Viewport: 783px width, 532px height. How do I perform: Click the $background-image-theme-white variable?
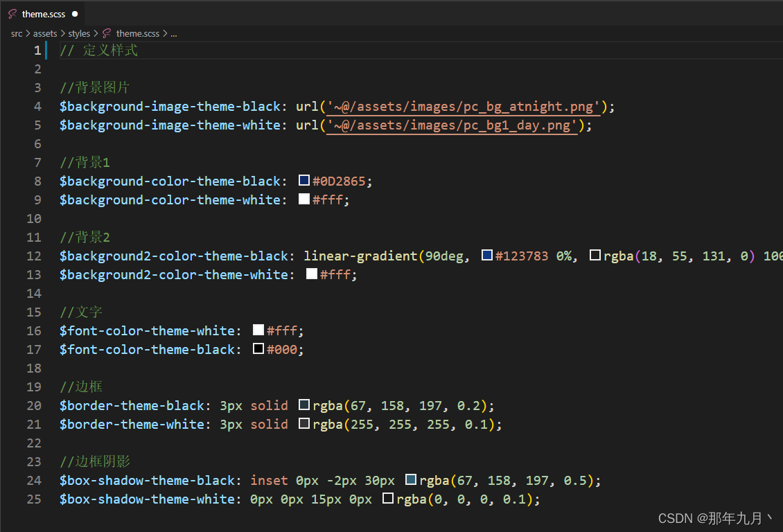click(170, 125)
